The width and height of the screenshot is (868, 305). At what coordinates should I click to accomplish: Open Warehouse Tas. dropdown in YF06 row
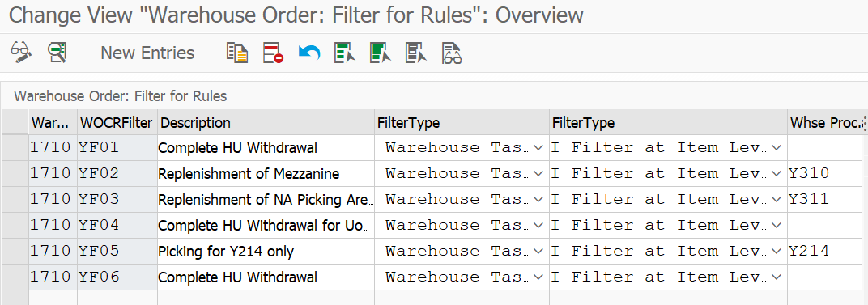pos(538,277)
